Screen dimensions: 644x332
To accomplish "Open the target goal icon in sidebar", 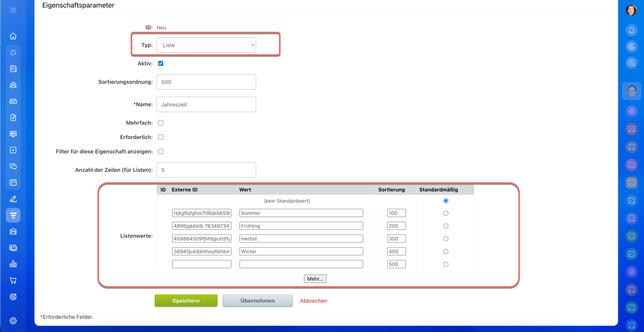I will (x=13, y=297).
